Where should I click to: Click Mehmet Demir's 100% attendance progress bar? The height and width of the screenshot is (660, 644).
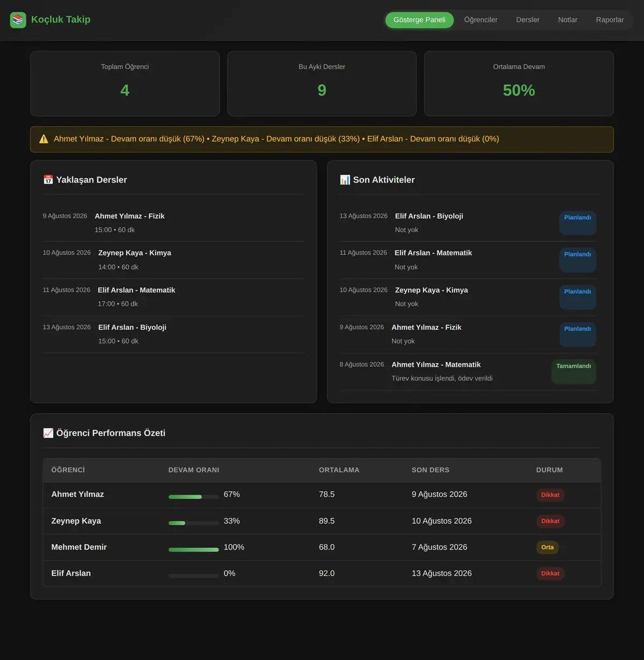click(x=194, y=549)
